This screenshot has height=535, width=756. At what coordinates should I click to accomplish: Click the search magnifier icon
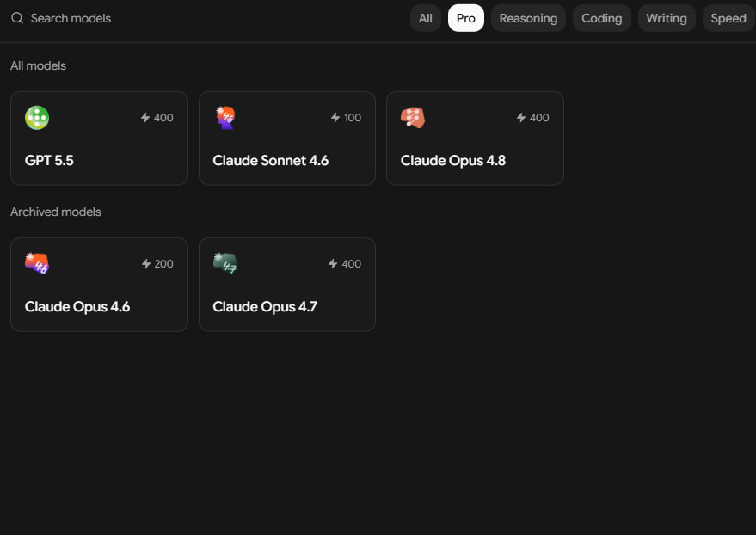17,18
